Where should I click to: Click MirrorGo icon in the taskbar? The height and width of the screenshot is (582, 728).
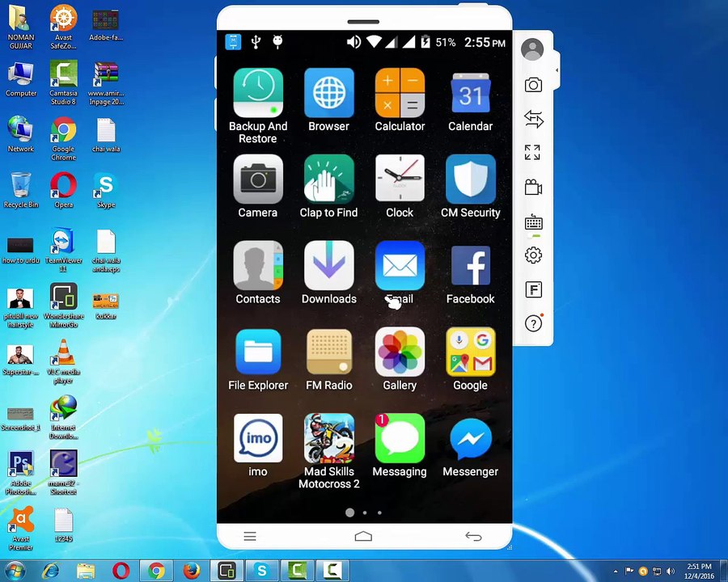[226, 571]
